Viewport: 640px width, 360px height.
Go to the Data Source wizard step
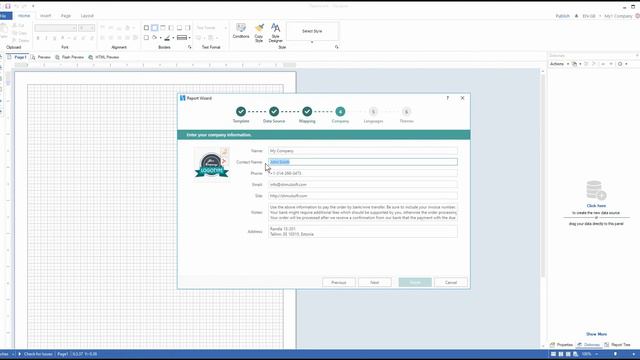click(x=274, y=111)
